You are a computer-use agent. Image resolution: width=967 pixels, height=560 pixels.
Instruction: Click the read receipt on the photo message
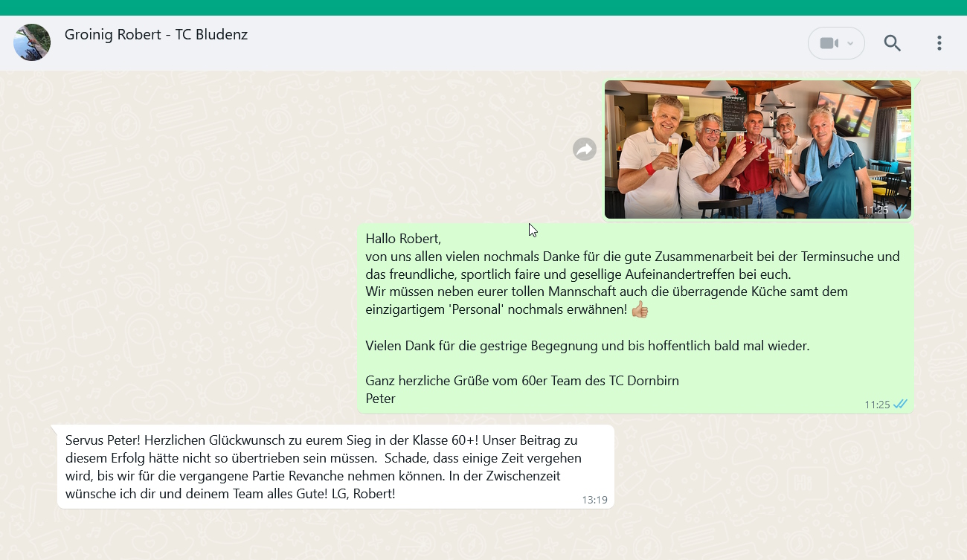(x=900, y=210)
